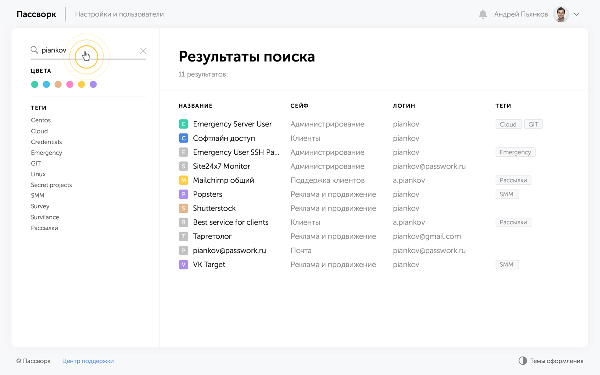Open the VK Target entry
Image resolution: width=600 pixels, height=375 pixels.
[x=209, y=264]
